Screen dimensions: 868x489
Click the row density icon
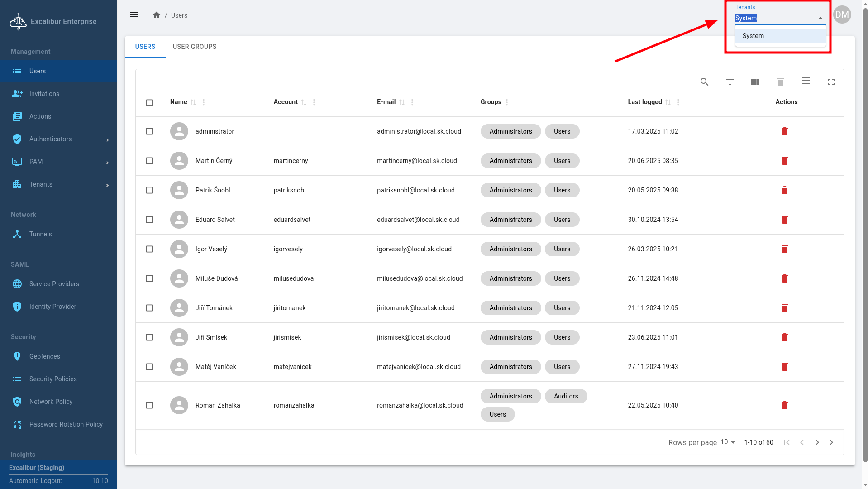806,82
